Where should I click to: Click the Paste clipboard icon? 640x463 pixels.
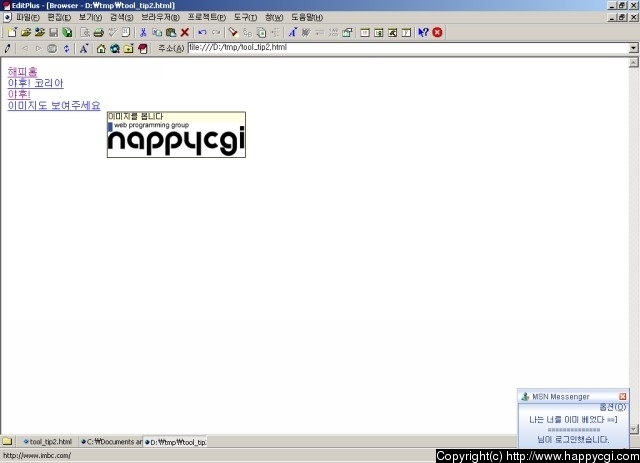click(x=171, y=33)
